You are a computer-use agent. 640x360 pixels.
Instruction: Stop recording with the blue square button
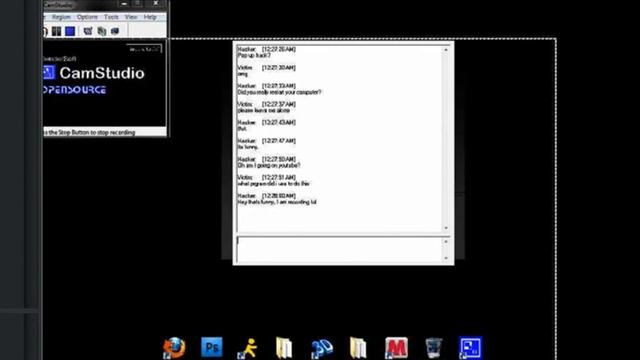pos(70,31)
